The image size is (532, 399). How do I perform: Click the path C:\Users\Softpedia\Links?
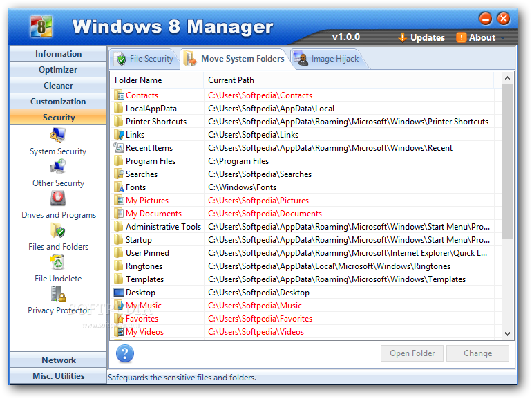click(x=253, y=134)
